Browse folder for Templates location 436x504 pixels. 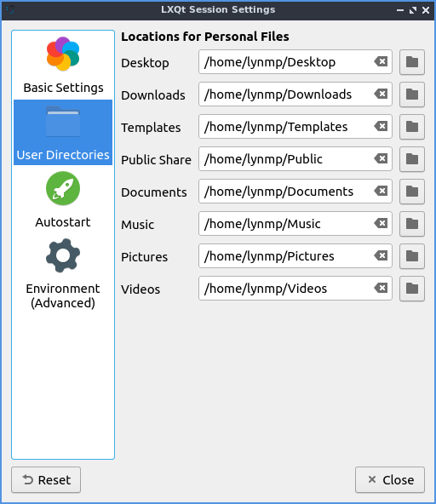(412, 127)
